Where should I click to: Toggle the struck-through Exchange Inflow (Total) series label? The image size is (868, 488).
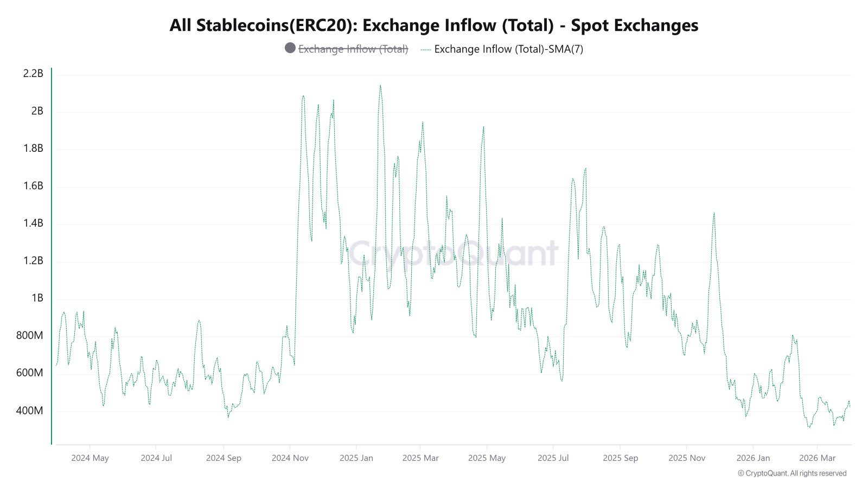click(353, 49)
